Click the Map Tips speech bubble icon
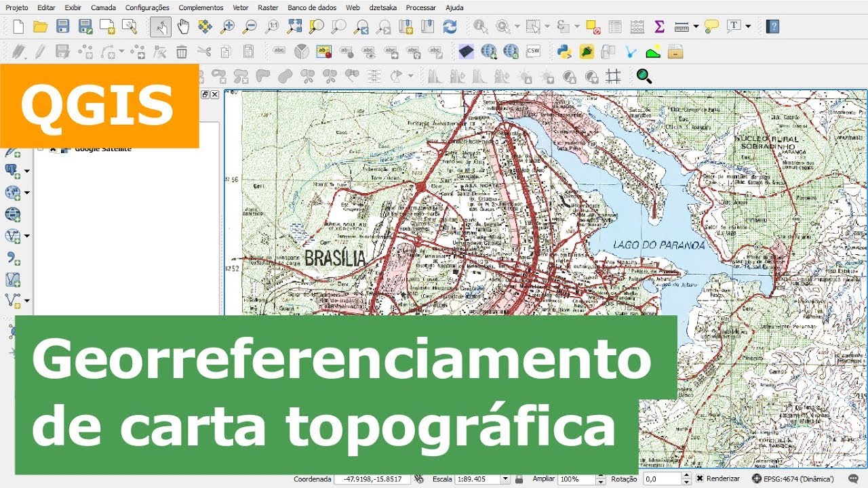The image size is (868, 488). [x=711, y=26]
